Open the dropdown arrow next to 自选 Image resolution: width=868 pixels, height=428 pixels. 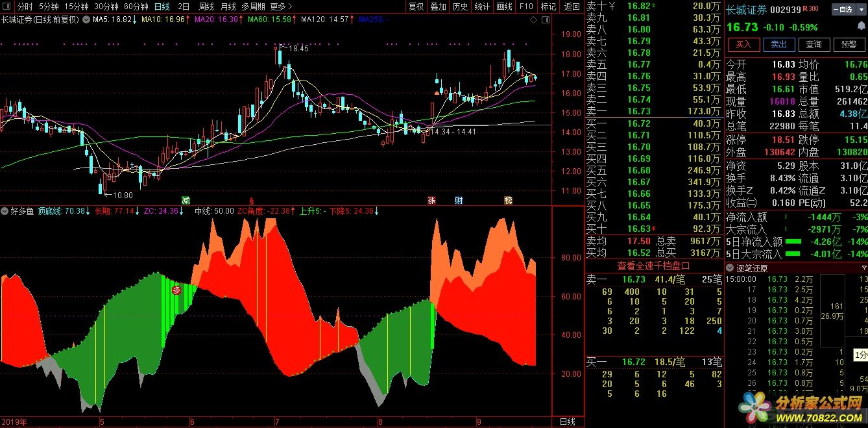click(860, 9)
